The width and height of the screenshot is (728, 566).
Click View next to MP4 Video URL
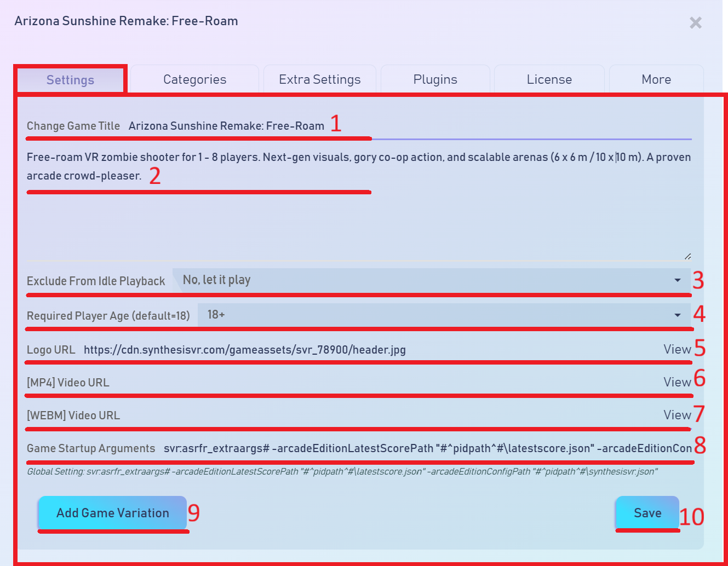pyautogui.click(x=677, y=382)
